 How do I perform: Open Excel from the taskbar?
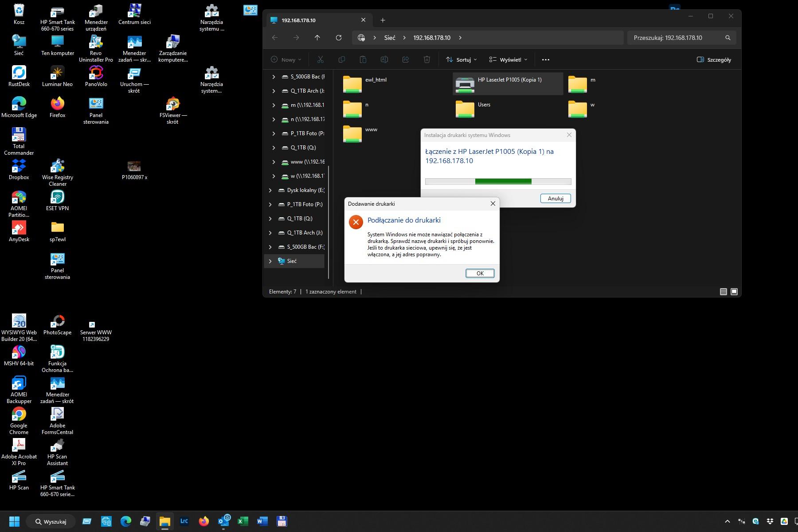click(243, 521)
